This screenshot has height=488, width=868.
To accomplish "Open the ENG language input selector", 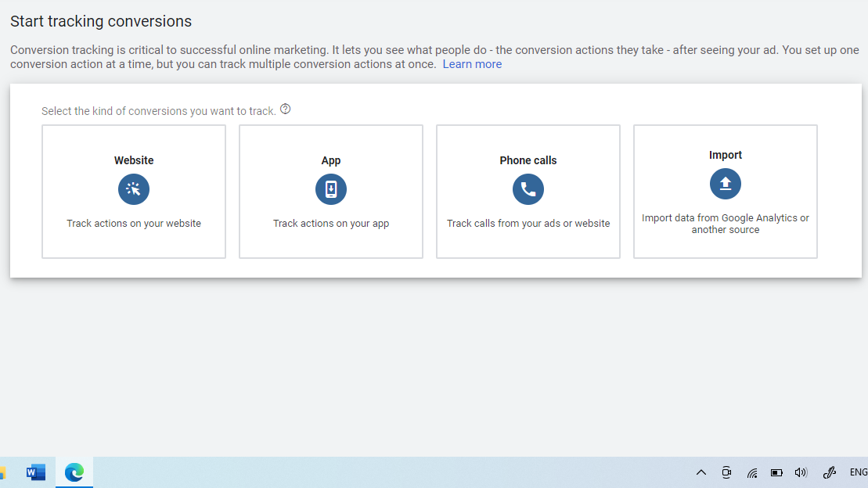I will 858,472.
